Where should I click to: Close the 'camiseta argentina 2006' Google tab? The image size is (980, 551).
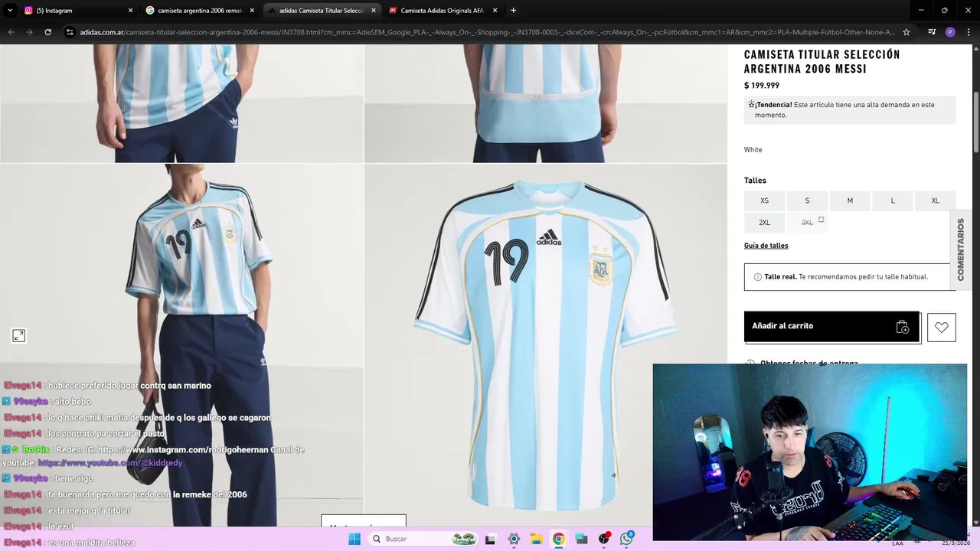(252, 11)
